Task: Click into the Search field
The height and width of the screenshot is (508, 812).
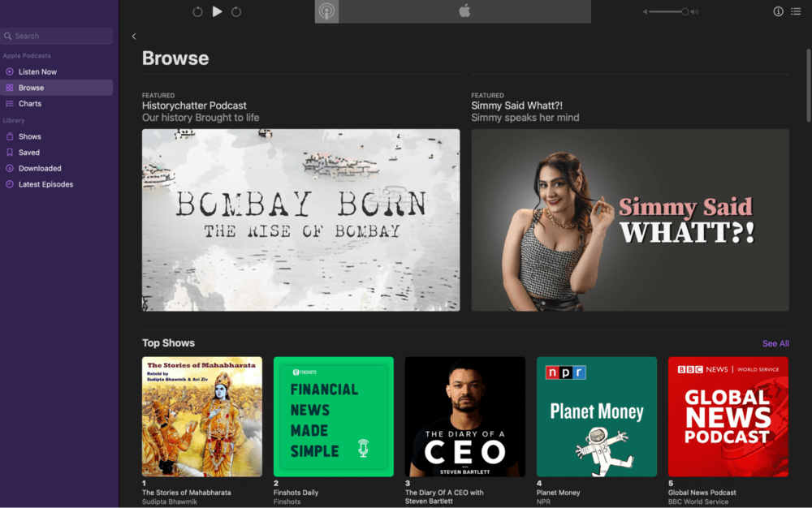Action: 57,36
